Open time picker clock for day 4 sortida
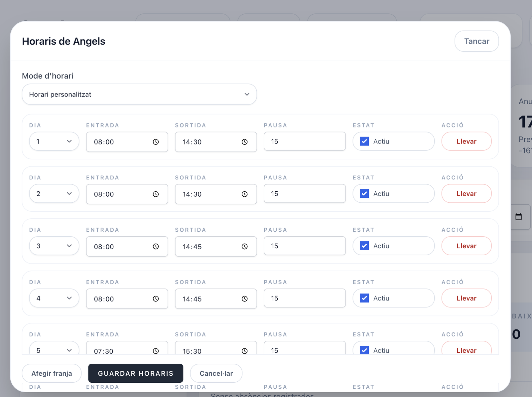This screenshot has height=397, width=532. click(244, 299)
